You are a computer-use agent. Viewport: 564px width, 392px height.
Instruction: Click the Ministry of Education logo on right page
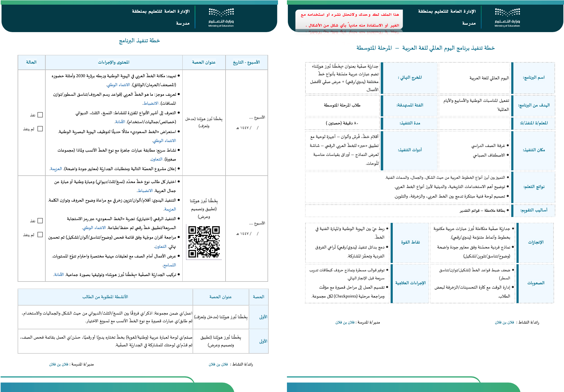[507, 17]
